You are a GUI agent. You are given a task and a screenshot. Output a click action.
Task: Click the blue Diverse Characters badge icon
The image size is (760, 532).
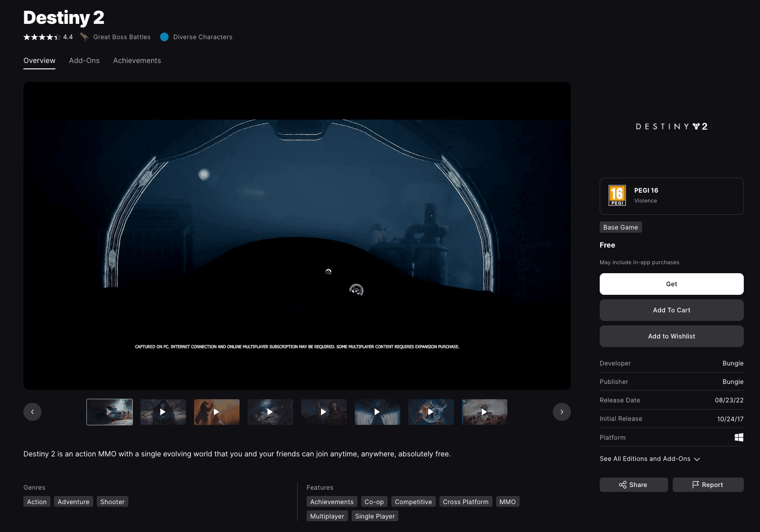(x=164, y=37)
